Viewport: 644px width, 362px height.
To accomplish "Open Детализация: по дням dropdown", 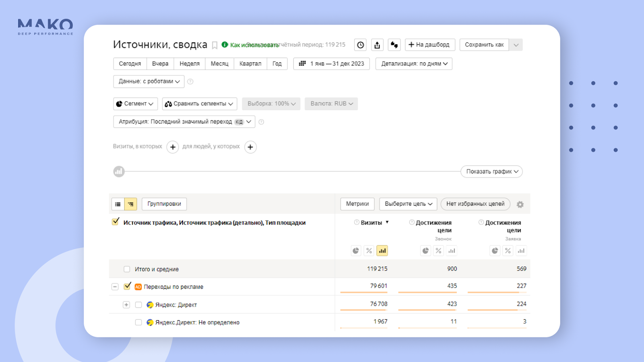I will (x=414, y=64).
